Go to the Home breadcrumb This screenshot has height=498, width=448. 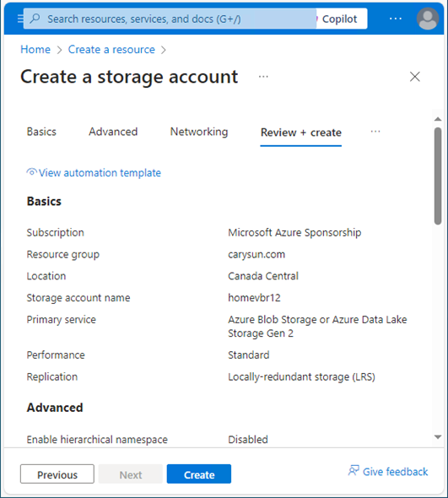[35, 50]
